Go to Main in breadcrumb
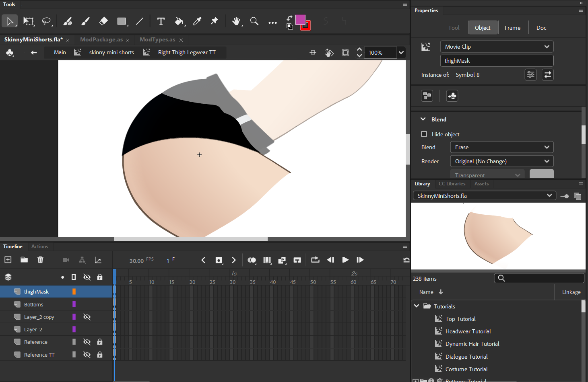Viewport: 588px width, 382px height. tap(60, 52)
